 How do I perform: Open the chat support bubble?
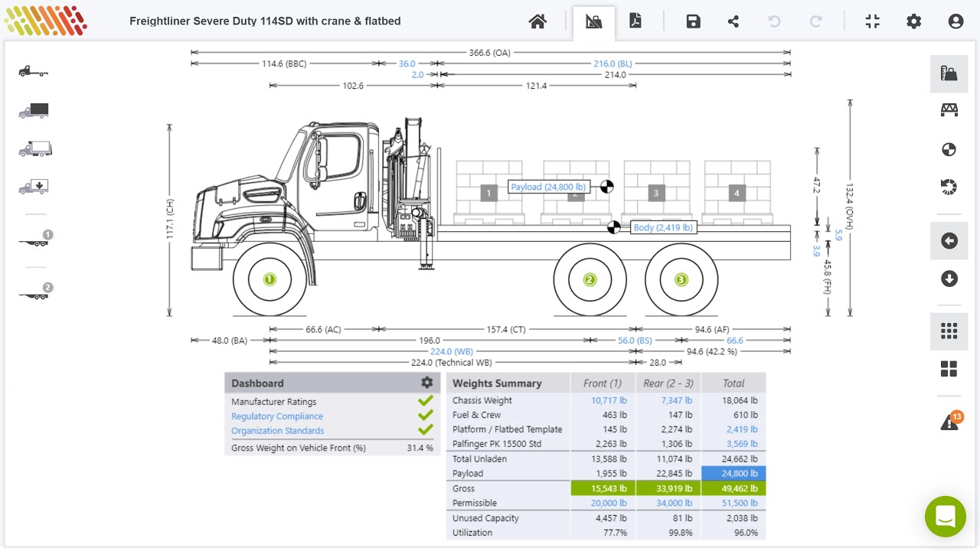click(x=946, y=517)
